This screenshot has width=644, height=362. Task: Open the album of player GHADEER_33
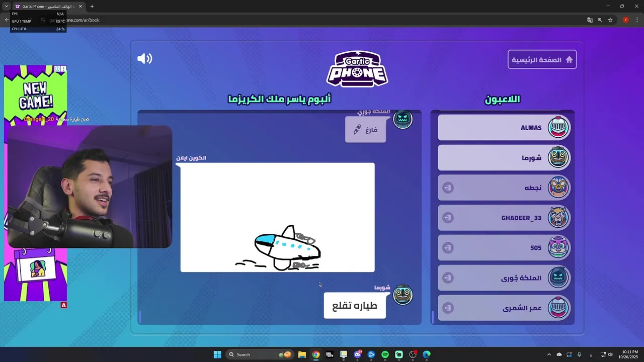pyautogui.click(x=504, y=218)
